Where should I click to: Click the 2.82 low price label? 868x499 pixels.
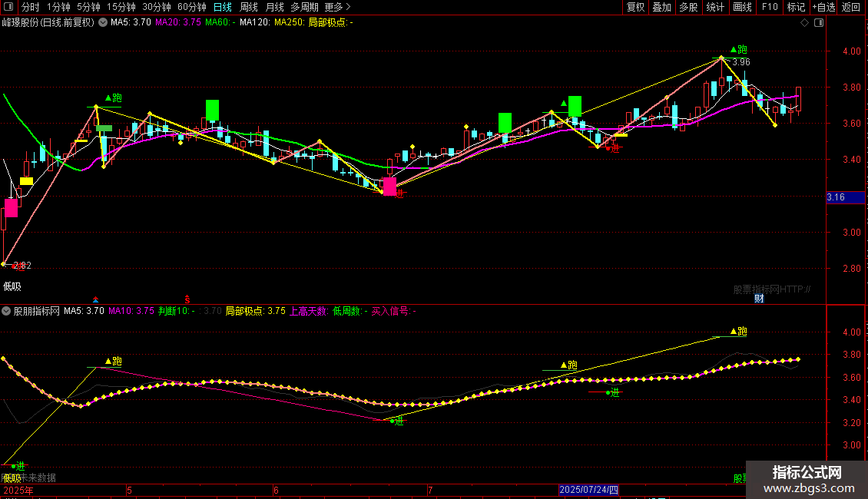pos(22,266)
